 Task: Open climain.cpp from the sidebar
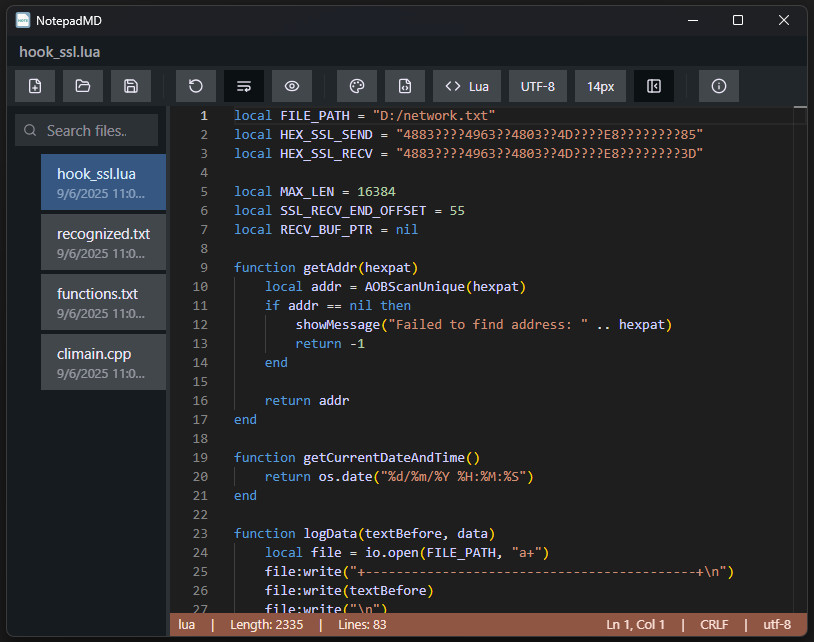click(x=103, y=362)
